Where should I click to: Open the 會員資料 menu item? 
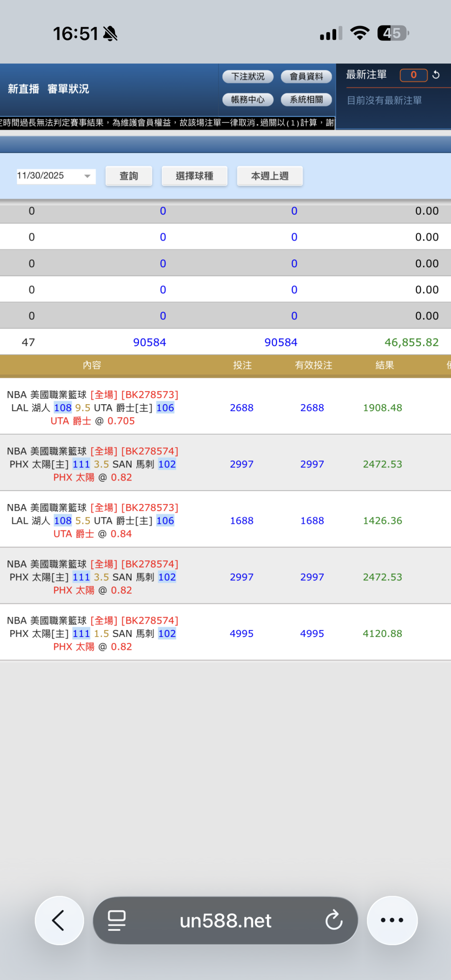306,76
